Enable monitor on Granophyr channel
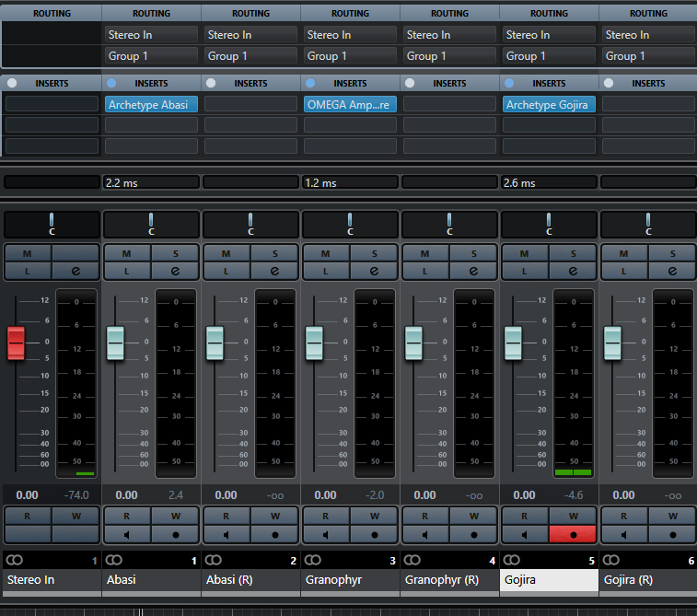The image size is (697, 616). click(x=325, y=535)
